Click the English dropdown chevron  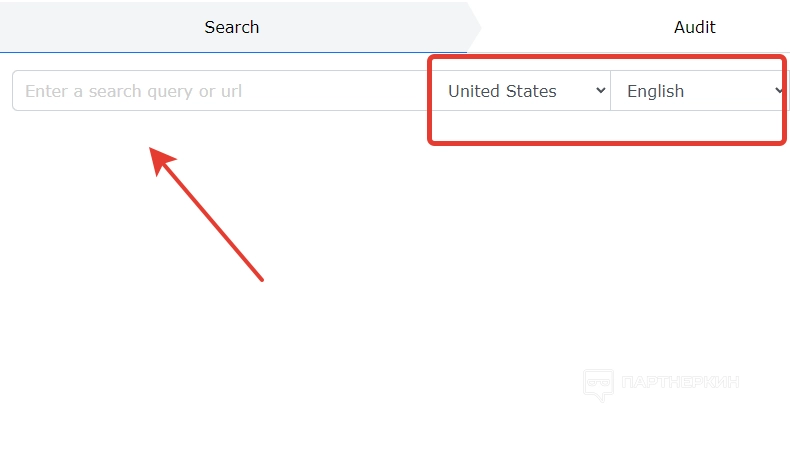(x=780, y=91)
